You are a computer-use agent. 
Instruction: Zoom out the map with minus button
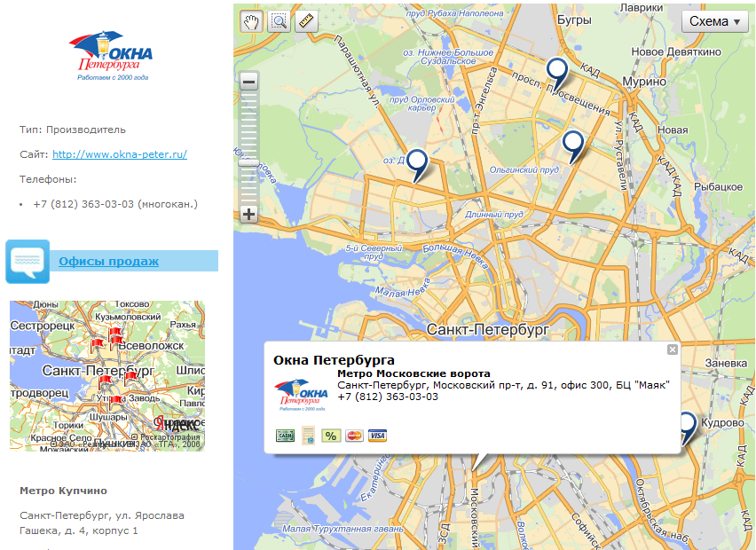(x=248, y=82)
